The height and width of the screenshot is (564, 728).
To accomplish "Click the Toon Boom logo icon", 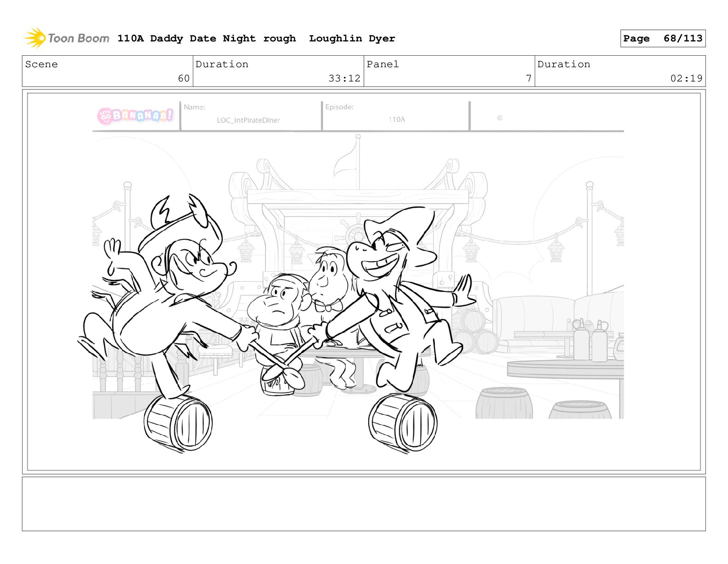I will point(35,38).
